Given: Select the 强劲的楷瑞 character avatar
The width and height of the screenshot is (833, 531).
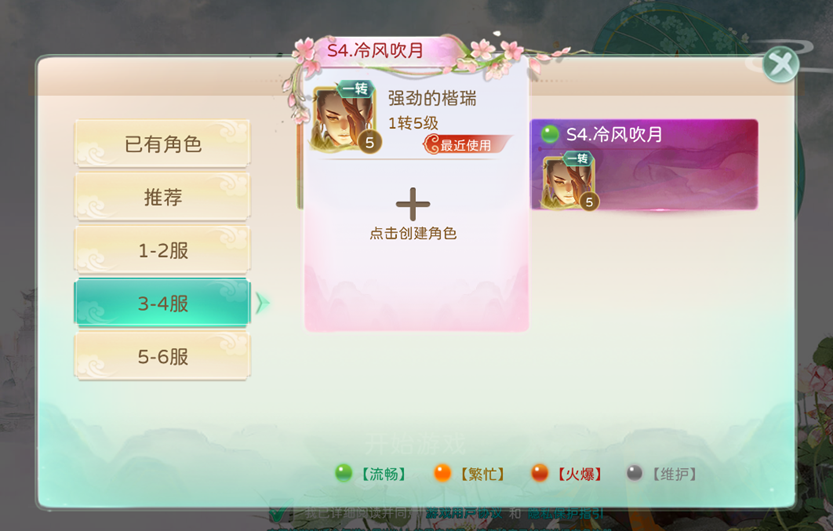Looking at the screenshot, I should (346, 118).
